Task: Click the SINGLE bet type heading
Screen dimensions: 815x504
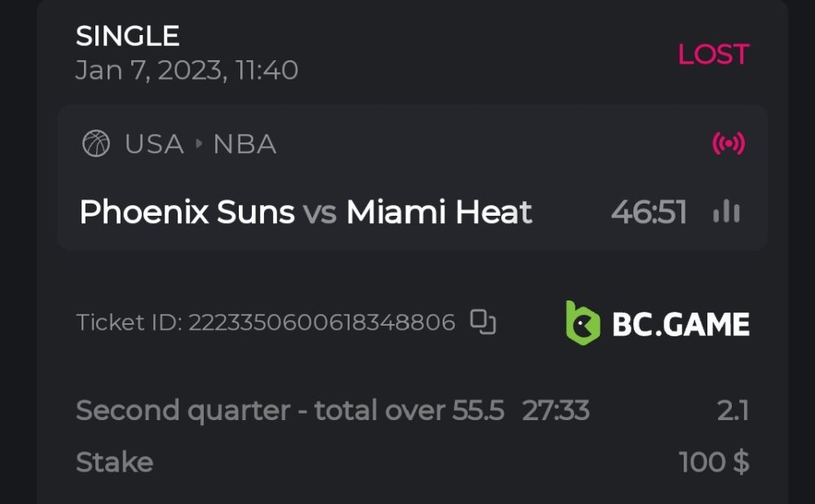Action: [127, 36]
